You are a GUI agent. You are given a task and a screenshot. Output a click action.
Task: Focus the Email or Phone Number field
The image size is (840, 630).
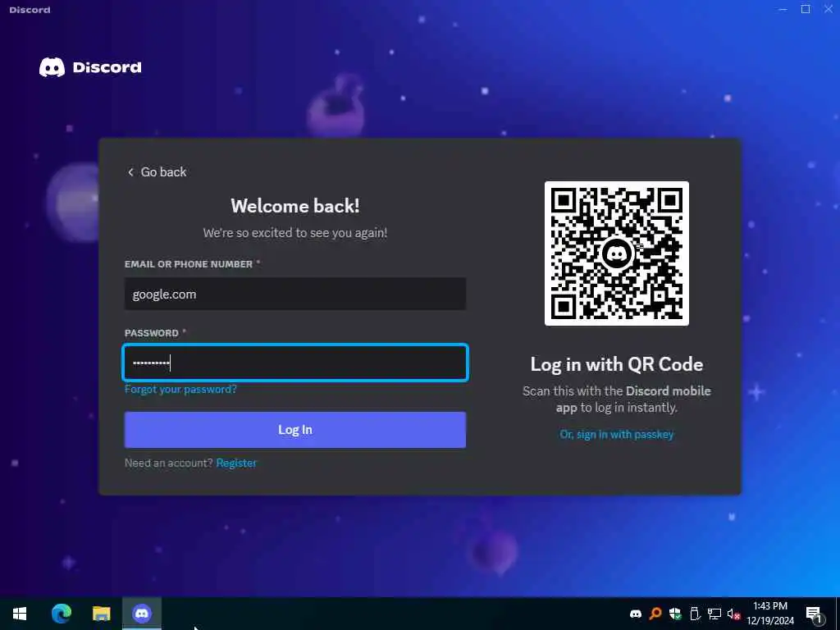pyautogui.click(x=295, y=294)
